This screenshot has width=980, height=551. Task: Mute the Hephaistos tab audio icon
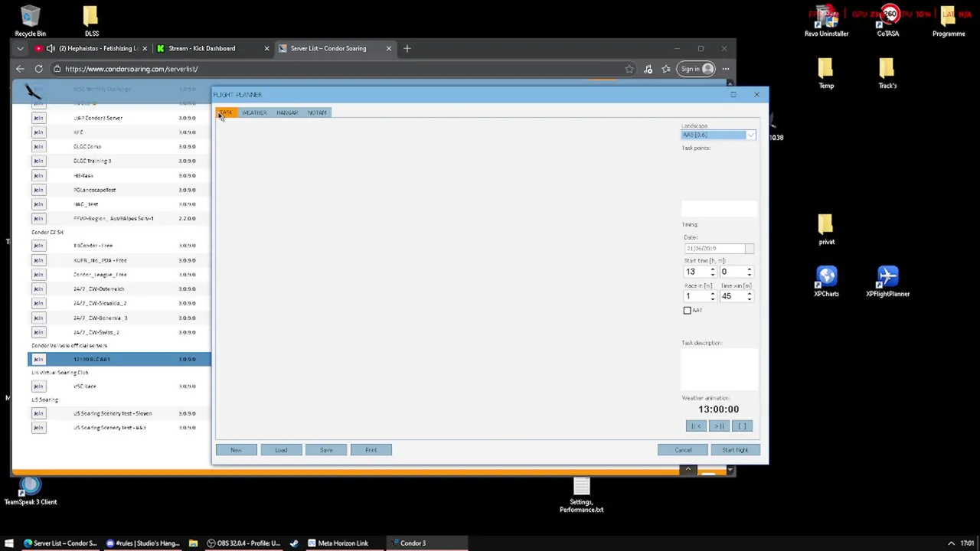point(51,48)
